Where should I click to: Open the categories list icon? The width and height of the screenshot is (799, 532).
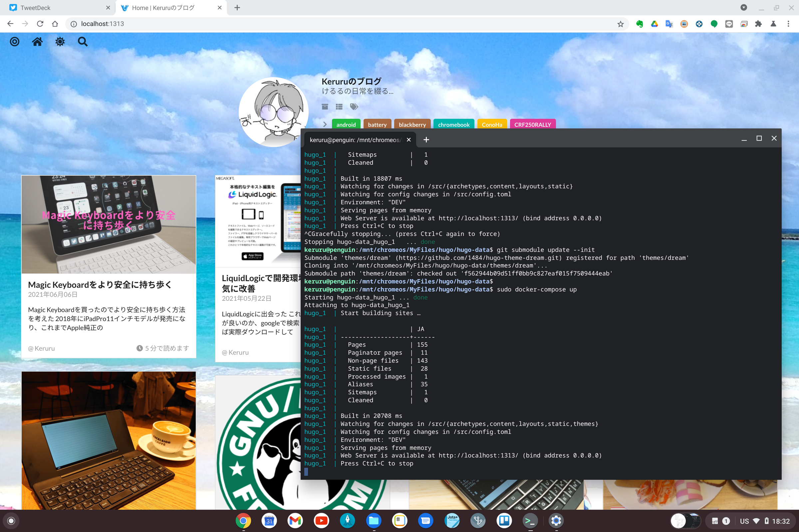pyautogui.click(x=339, y=106)
